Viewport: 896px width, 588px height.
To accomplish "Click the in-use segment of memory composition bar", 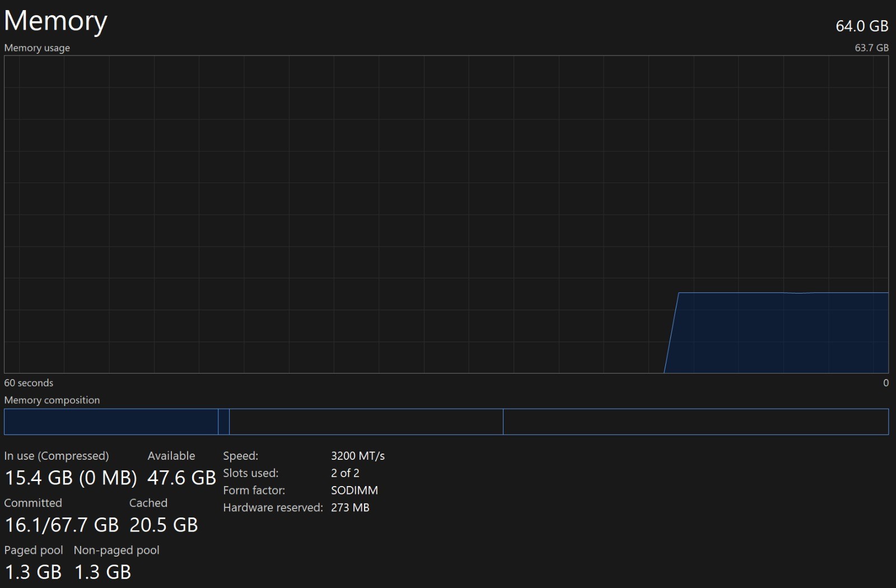I will (111, 422).
